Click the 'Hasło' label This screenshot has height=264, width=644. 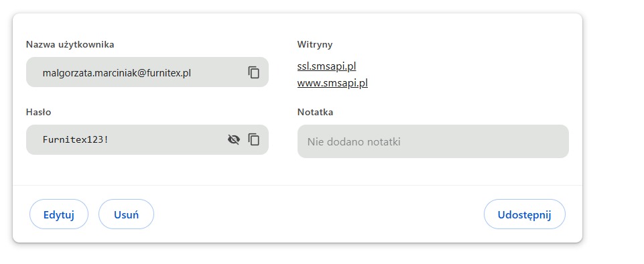(39, 112)
